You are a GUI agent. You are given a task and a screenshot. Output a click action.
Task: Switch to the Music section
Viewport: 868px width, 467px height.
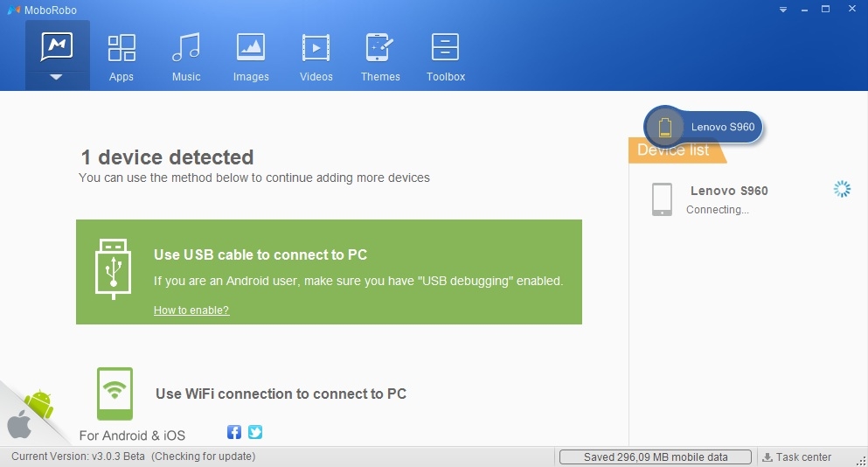click(x=186, y=58)
